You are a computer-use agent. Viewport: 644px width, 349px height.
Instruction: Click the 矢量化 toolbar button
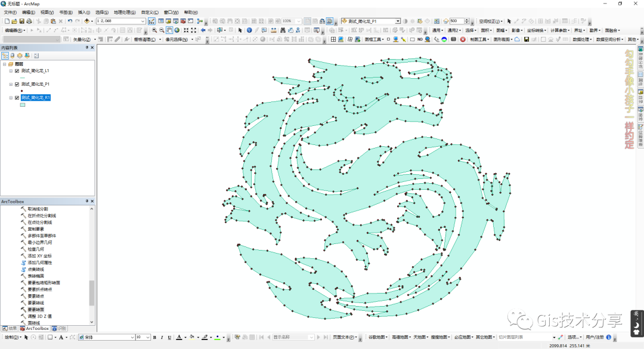pyautogui.click(x=81, y=39)
